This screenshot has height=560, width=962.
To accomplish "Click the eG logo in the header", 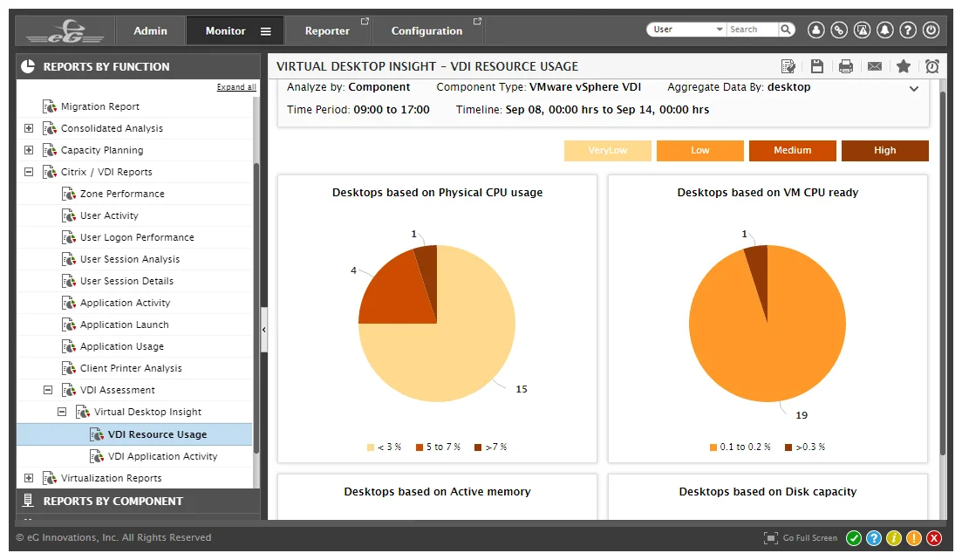I will pyautogui.click(x=65, y=31).
